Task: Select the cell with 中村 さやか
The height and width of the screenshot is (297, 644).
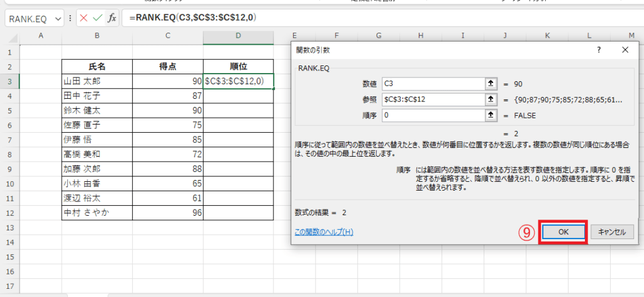Action: coord(97,213)
